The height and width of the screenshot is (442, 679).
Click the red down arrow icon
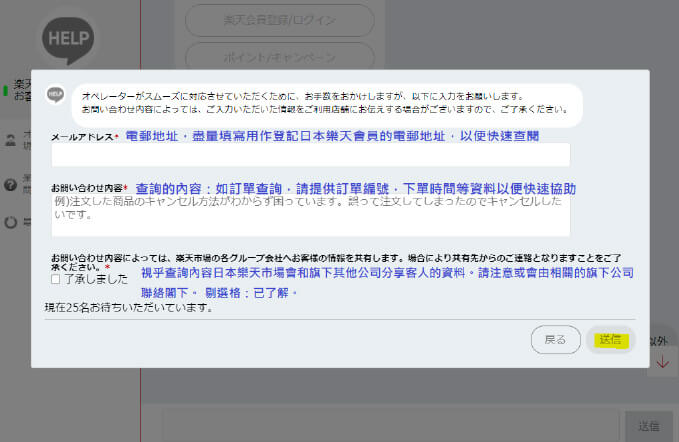[x=661, y=363]
